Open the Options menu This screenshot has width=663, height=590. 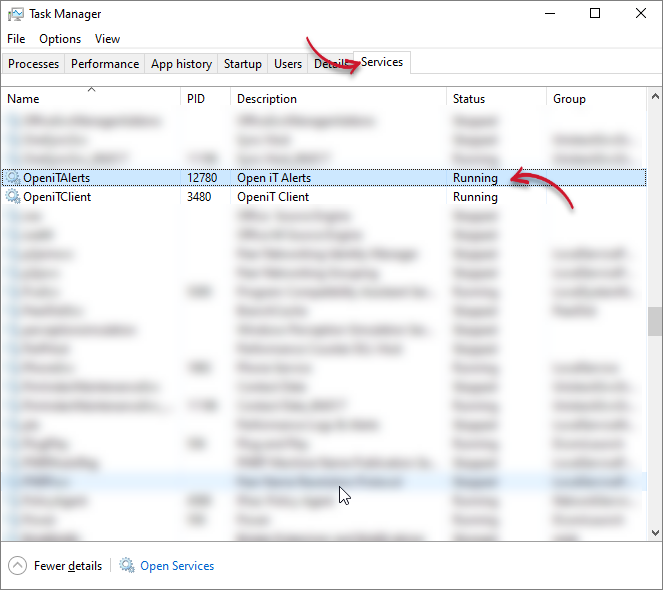point(60,39)
